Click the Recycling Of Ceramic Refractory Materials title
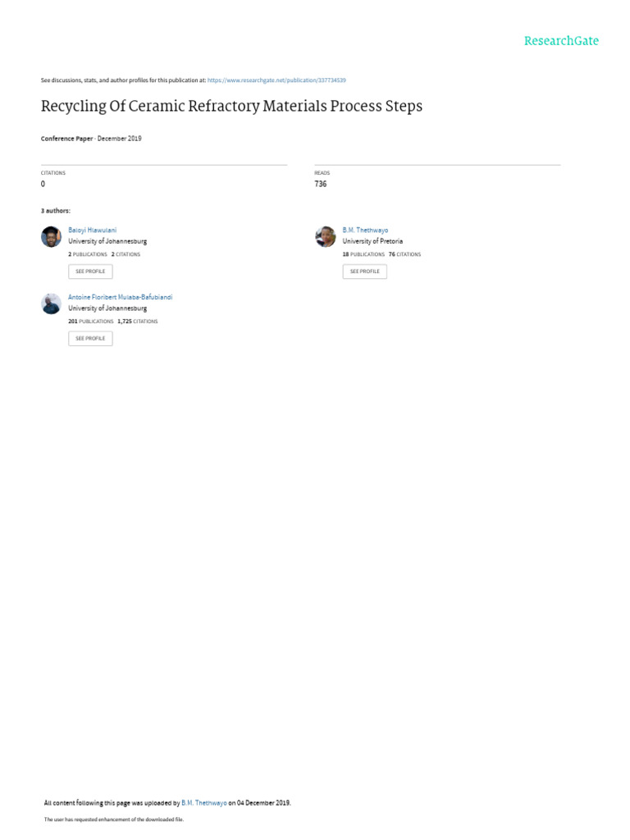 point(231,106)
